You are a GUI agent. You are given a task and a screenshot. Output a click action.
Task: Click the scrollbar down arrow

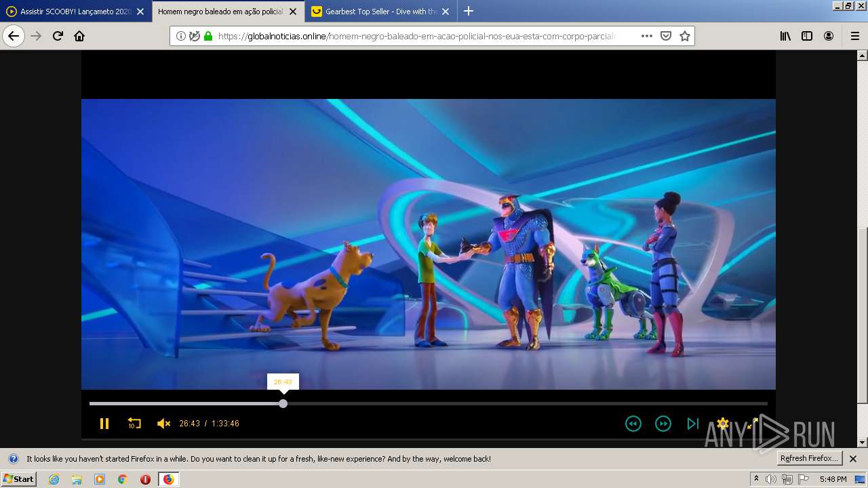point(863,443)
